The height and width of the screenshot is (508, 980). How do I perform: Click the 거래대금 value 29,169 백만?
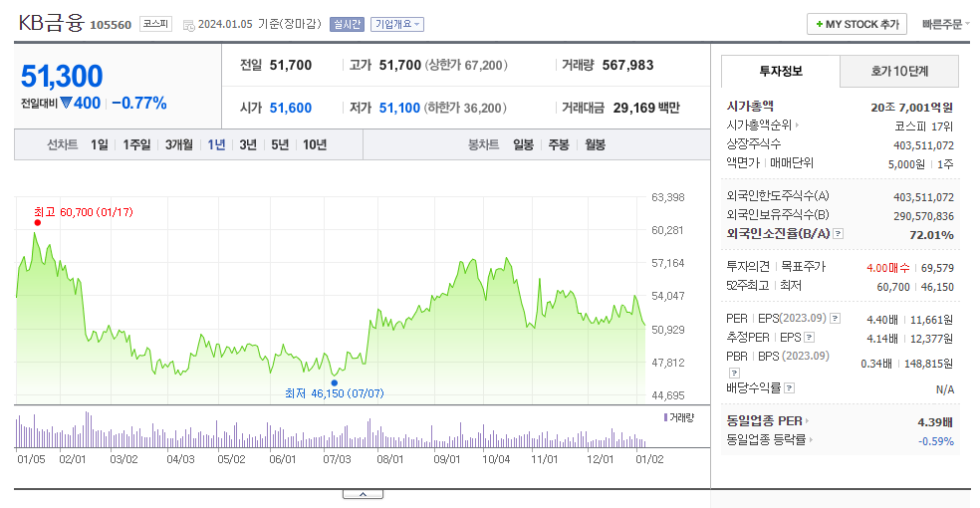pos(646,109)
